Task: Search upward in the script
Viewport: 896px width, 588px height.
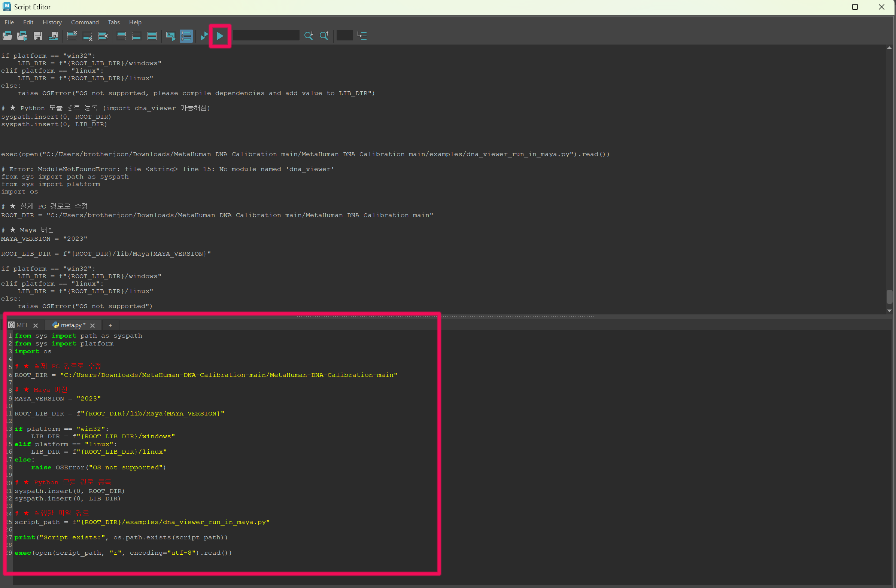Action: coord(324,36)
